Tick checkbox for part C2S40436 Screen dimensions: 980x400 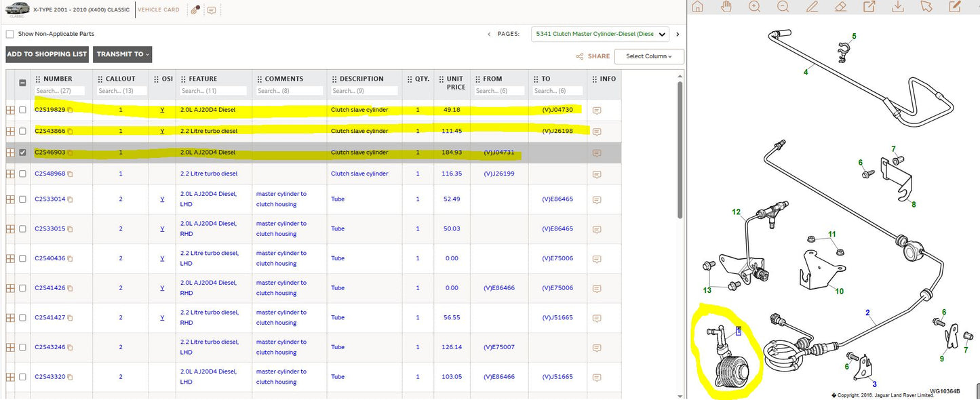click(x=22, y=258)
